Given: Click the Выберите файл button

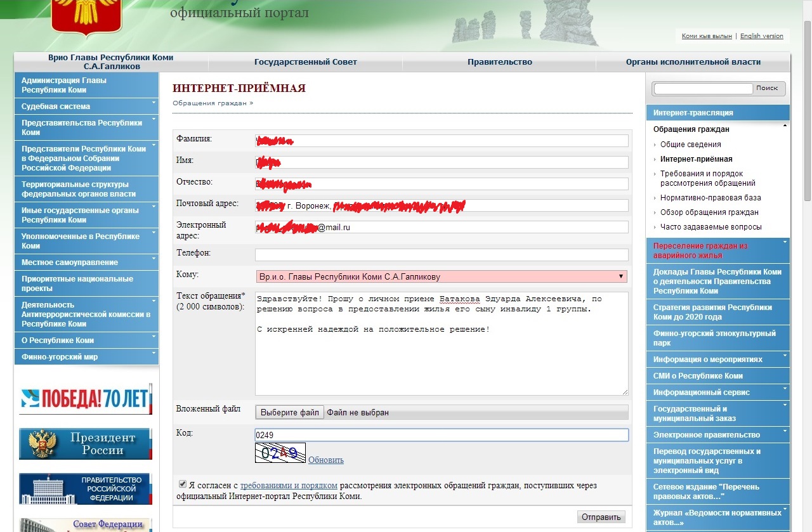Looking at the screenshot, I should point(290,412).
